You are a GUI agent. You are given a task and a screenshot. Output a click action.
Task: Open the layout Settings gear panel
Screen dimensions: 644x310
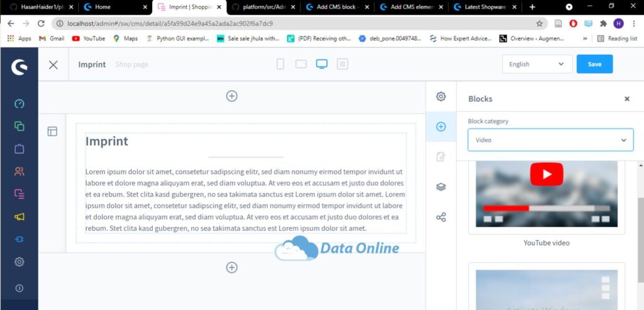click(441, 96)
